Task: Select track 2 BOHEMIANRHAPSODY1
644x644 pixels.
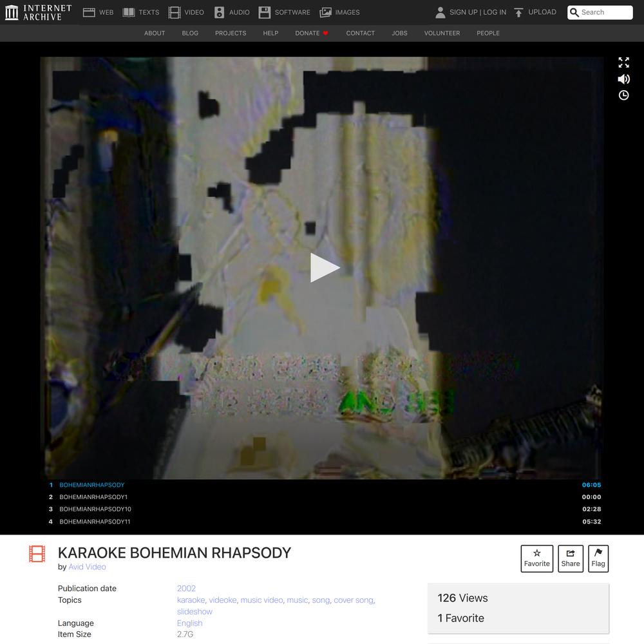Action: point(325,497)
